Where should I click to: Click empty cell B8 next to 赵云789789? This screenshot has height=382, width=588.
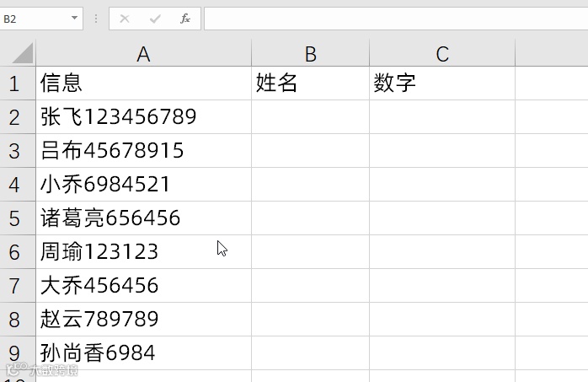coord(311,320)
